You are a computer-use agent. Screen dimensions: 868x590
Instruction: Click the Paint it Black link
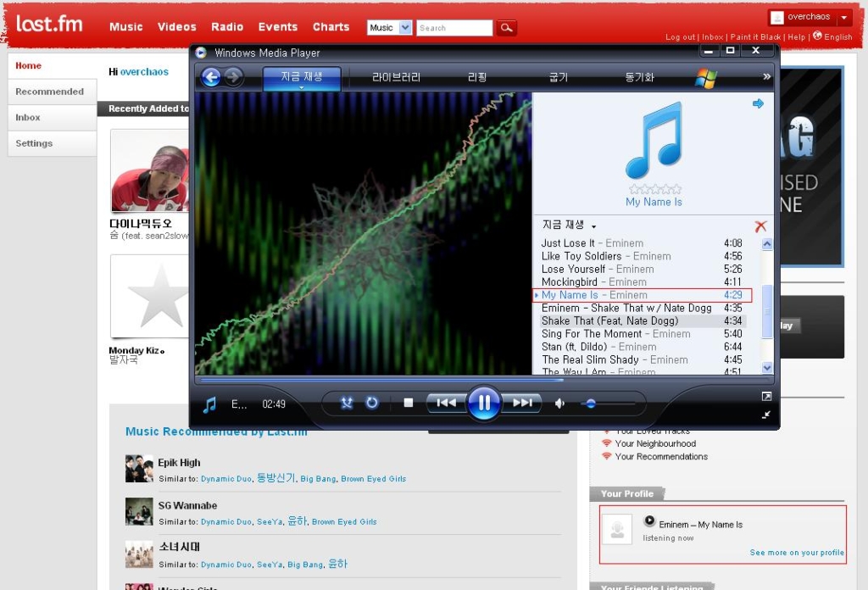click(x=755, y=37)
